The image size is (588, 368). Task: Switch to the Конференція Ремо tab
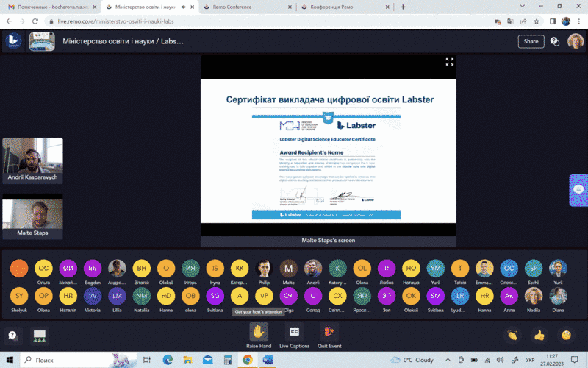[345, 7]
